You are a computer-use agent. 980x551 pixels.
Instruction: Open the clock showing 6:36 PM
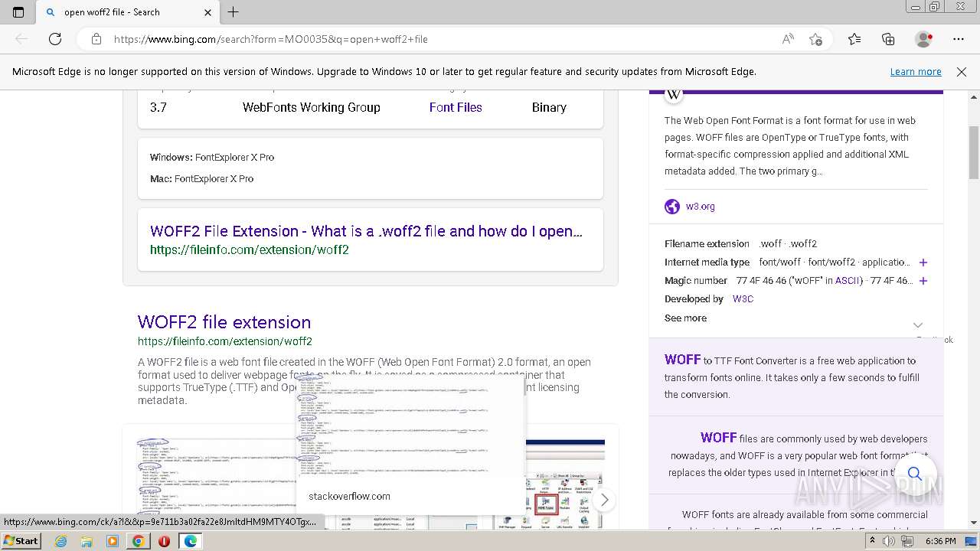tap(940, 541)
